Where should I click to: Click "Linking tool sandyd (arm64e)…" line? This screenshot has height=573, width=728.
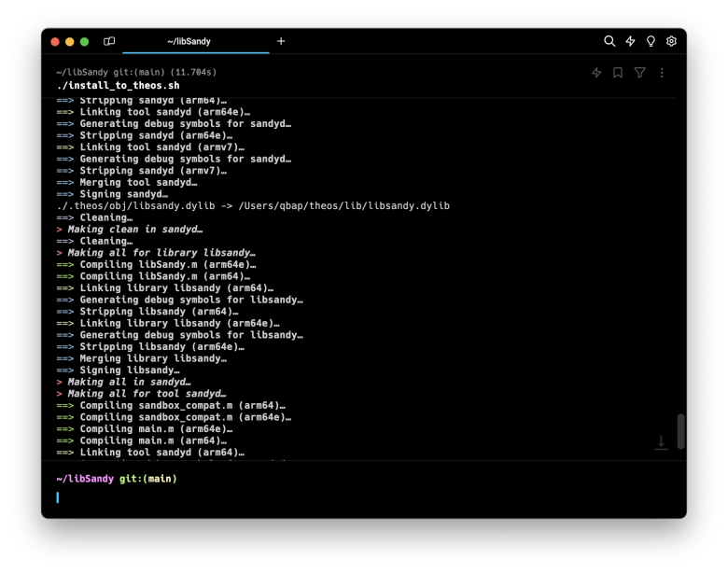pyautogui.click(x=153, y=112)
